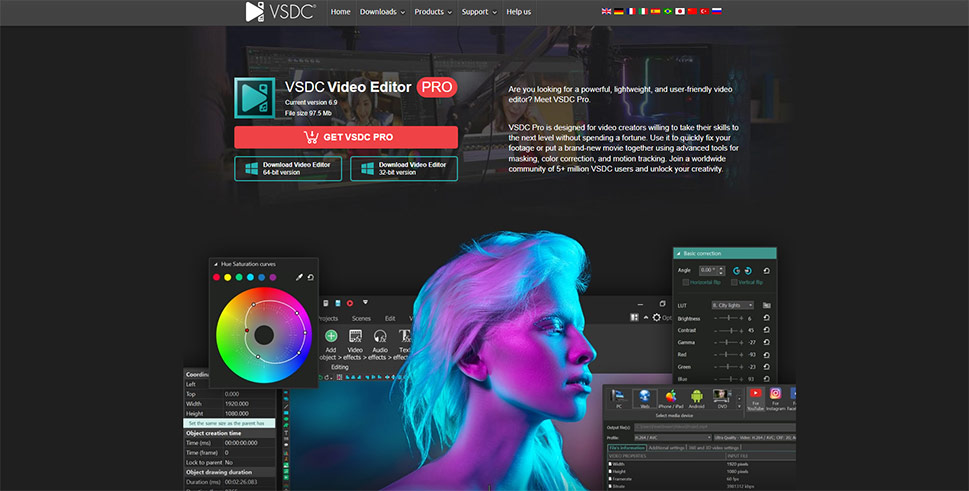
Task: Select the yellow color dot swatch
Action: point(227,277)
